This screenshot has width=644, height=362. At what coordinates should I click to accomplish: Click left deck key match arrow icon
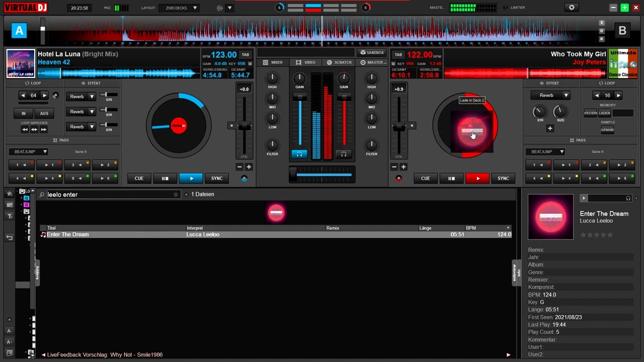point(250,64)
